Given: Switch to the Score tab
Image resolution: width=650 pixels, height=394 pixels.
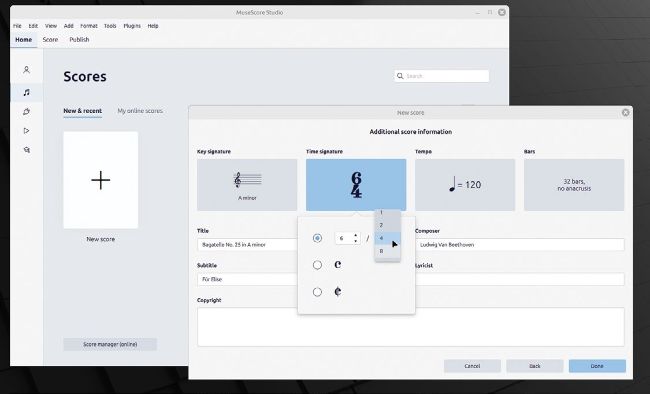Looking at the screenshot, I should click(x=50, y=40).
